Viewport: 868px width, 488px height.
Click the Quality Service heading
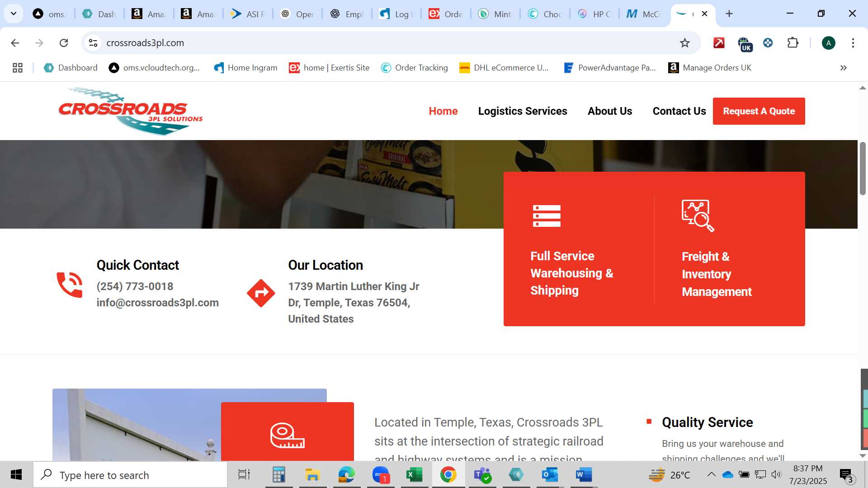(707, 422)
